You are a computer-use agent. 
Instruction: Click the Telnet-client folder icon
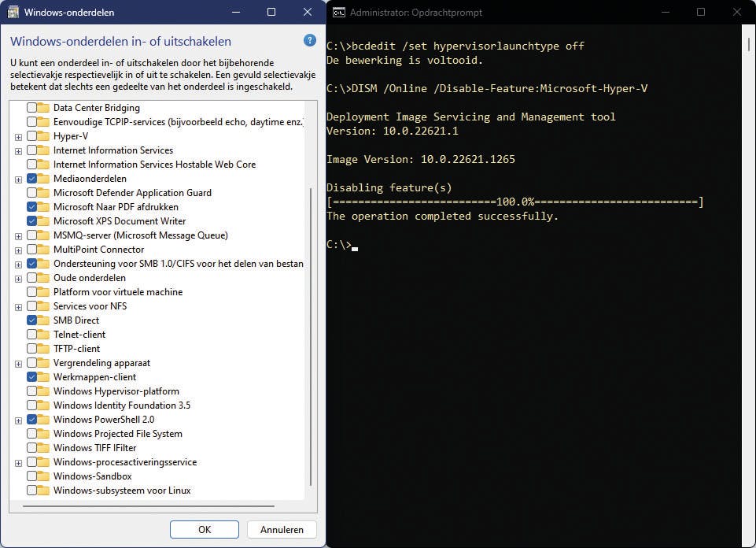coord(43,335)
